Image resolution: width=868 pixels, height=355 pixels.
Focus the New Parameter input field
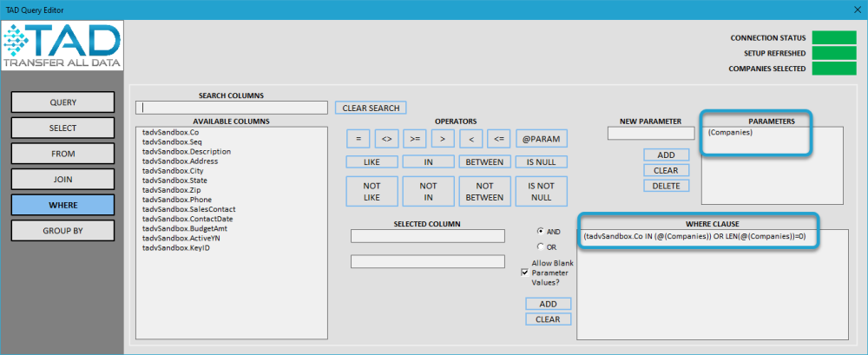coord(651,133)
